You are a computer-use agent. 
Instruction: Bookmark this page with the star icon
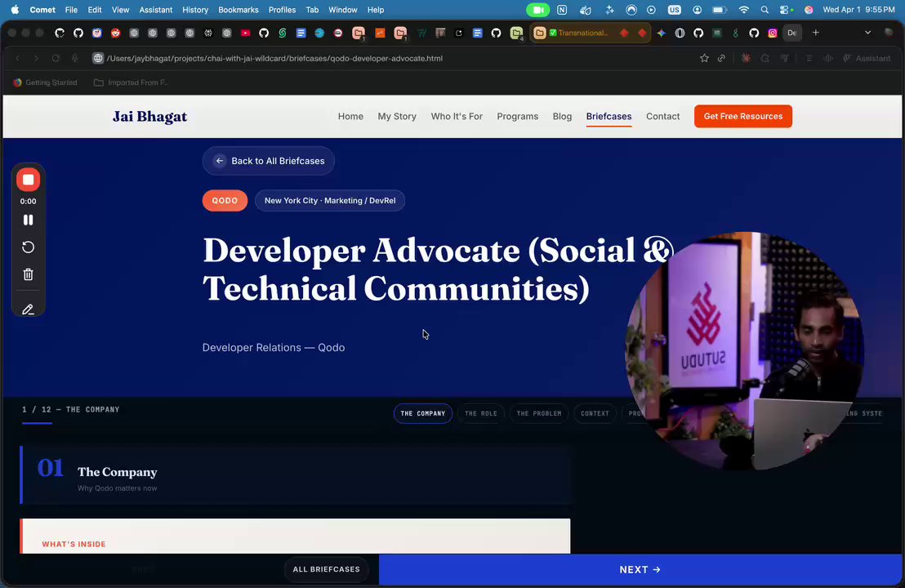[704, 58]
